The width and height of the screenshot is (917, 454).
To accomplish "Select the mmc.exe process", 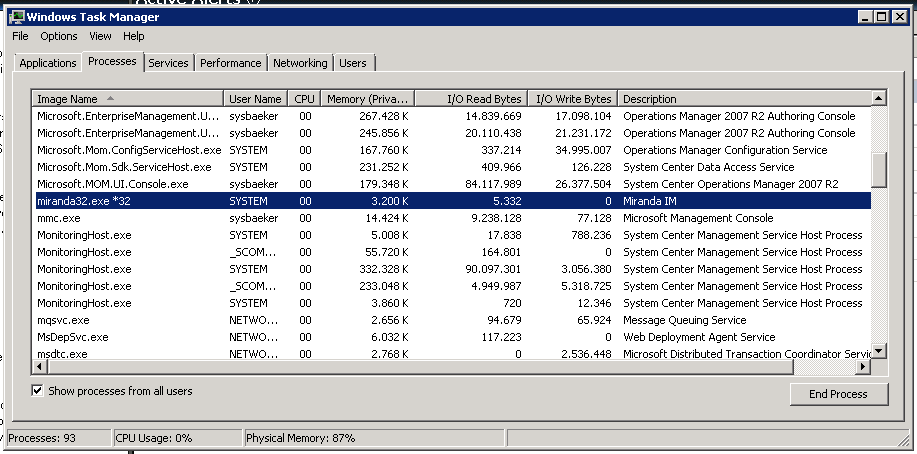I will coord(453,218).
